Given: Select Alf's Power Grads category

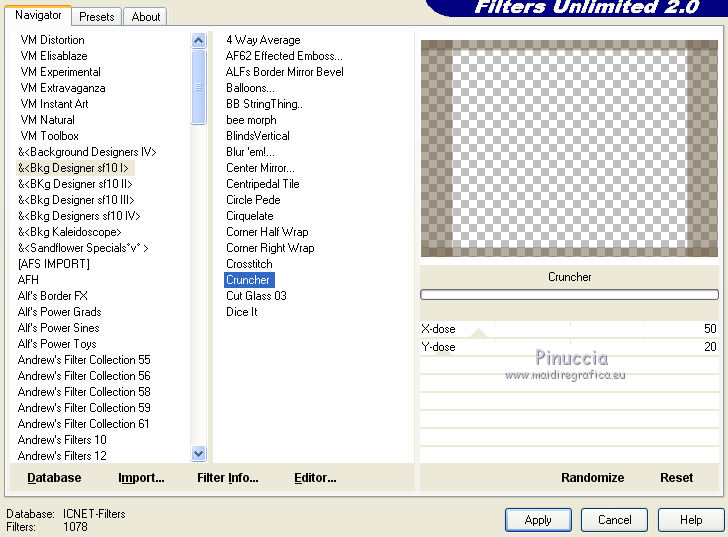Looking at the screenshot, I should [x=59, y=312].
